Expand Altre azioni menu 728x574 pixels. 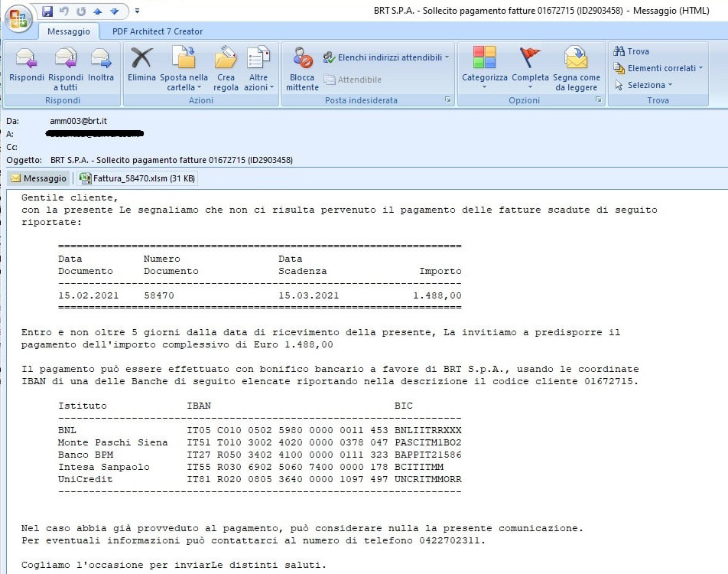point(258,69)
